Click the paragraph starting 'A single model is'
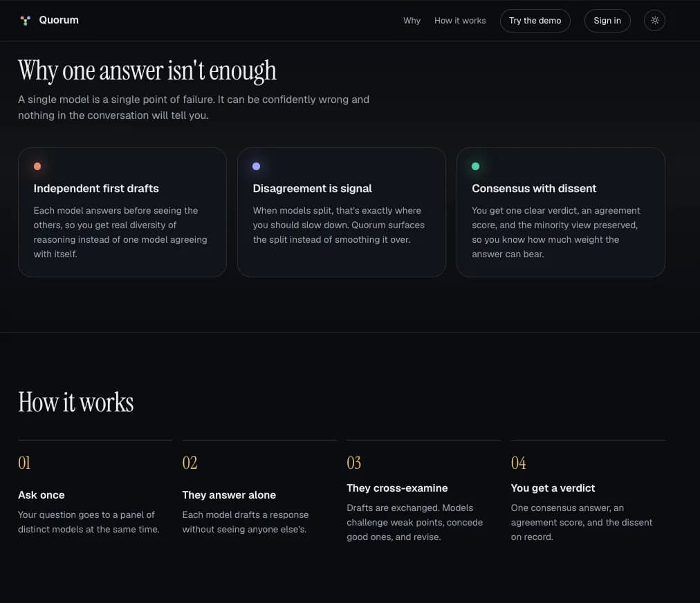Image resolution: width=700 pixels, height=603 pixels. click(x=194, y=108)
